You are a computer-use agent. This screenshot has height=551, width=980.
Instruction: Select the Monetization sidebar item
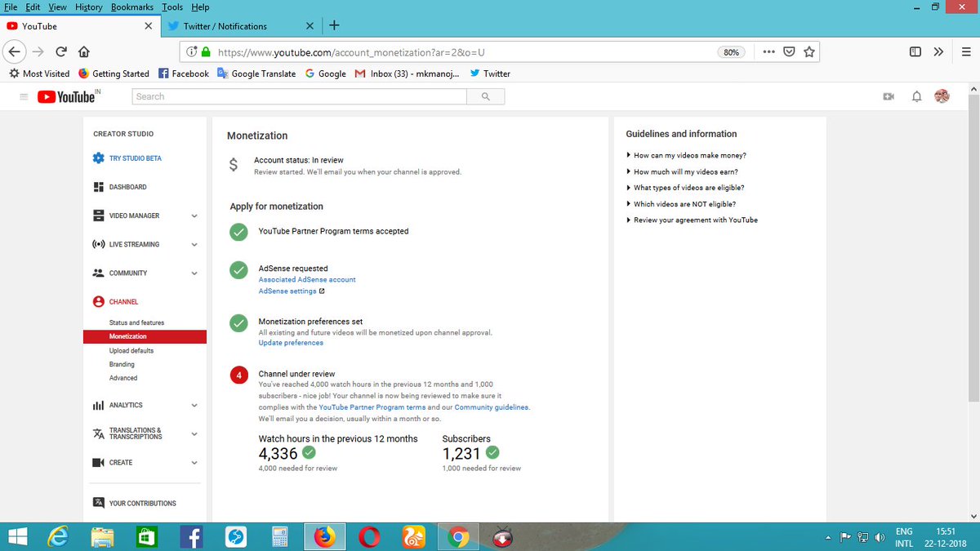click(145, 336)
